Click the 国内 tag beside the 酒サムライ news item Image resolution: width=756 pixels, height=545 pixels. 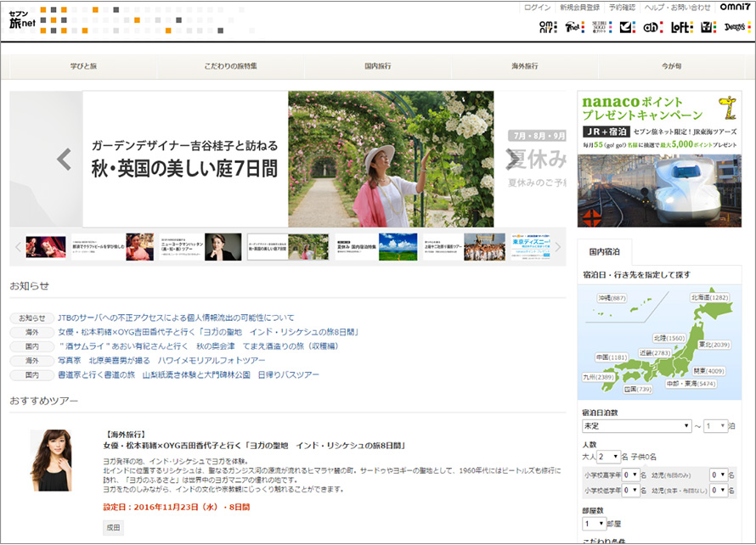(31, 346)
